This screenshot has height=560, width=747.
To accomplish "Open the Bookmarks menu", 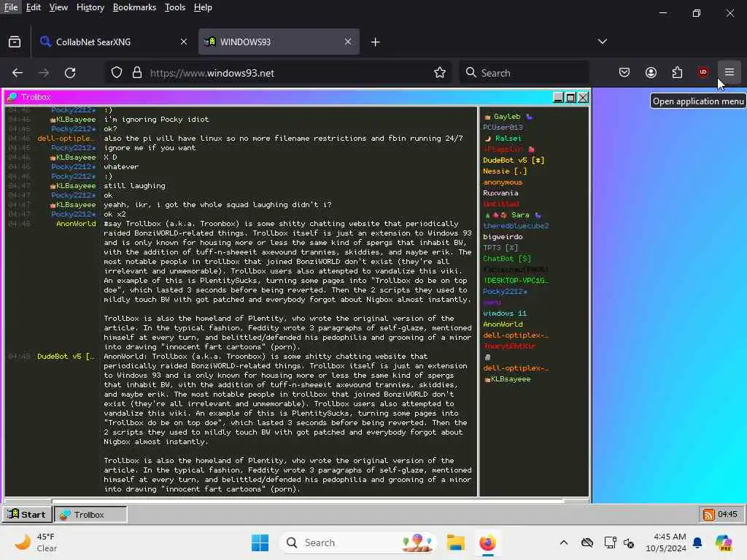I will pos(134,7).
